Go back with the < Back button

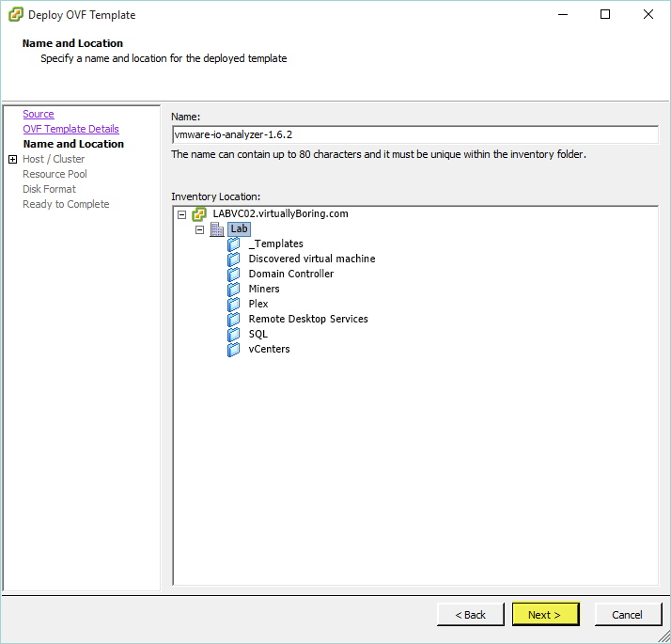click(x=470, y=615)
